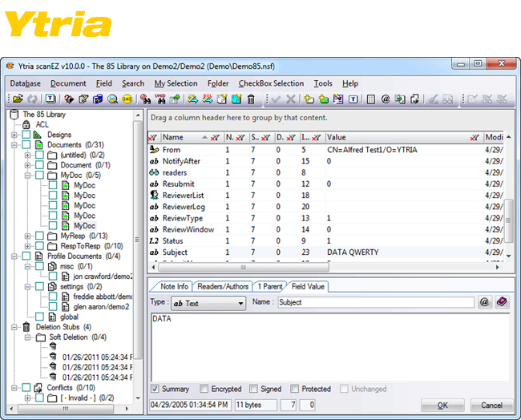Expand the Designs tree node

click(x=14, y=135)
